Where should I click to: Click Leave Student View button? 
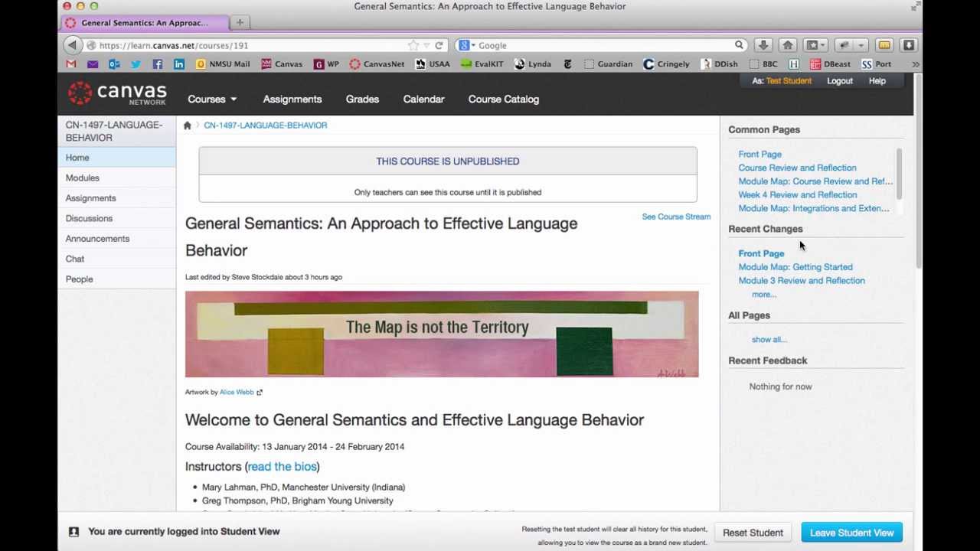pyautogui.click(x=852, y=533)
